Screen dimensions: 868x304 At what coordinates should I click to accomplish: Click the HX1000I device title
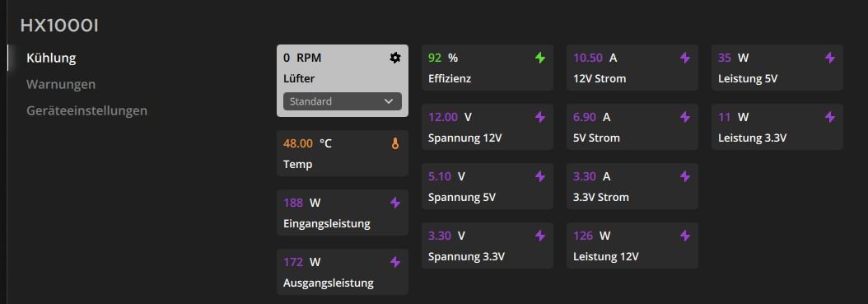(x=59, y=26)
